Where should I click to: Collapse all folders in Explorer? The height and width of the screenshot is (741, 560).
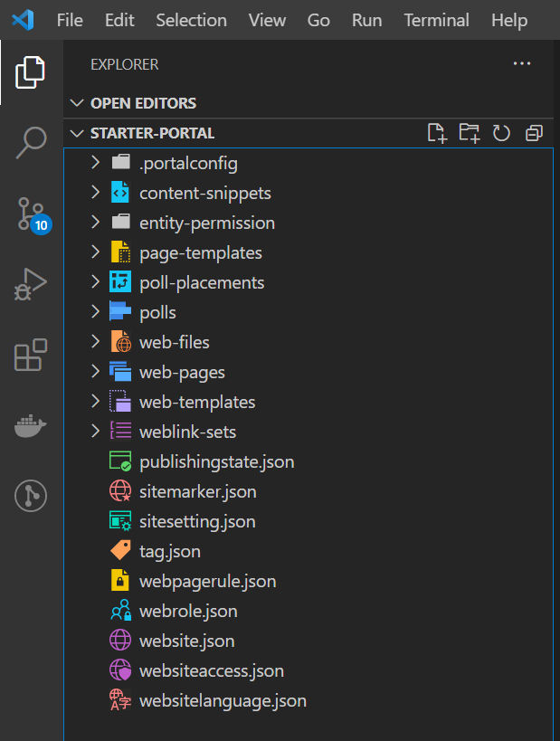coord(534,133)
